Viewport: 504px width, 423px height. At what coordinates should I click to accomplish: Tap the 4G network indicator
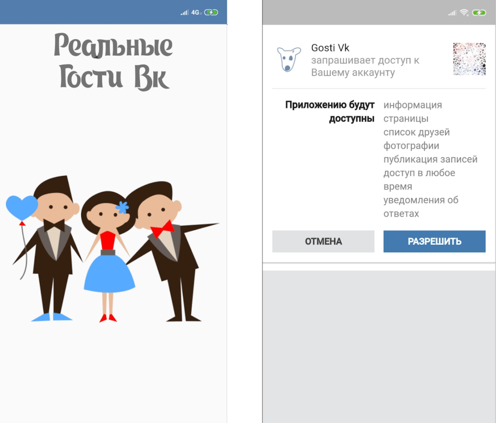pos(196,12)
